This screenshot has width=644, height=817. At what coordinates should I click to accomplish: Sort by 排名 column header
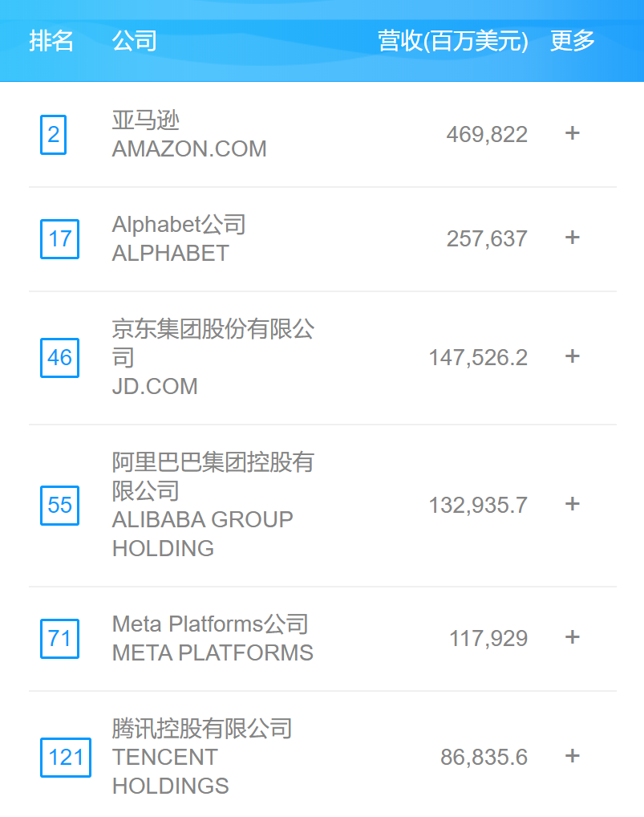51,41
